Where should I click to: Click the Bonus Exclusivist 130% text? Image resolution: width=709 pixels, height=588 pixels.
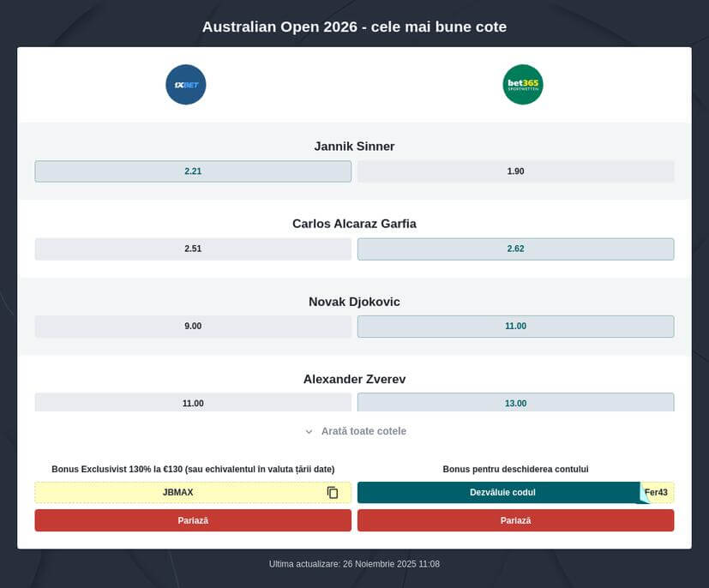[x=193, y=470]
